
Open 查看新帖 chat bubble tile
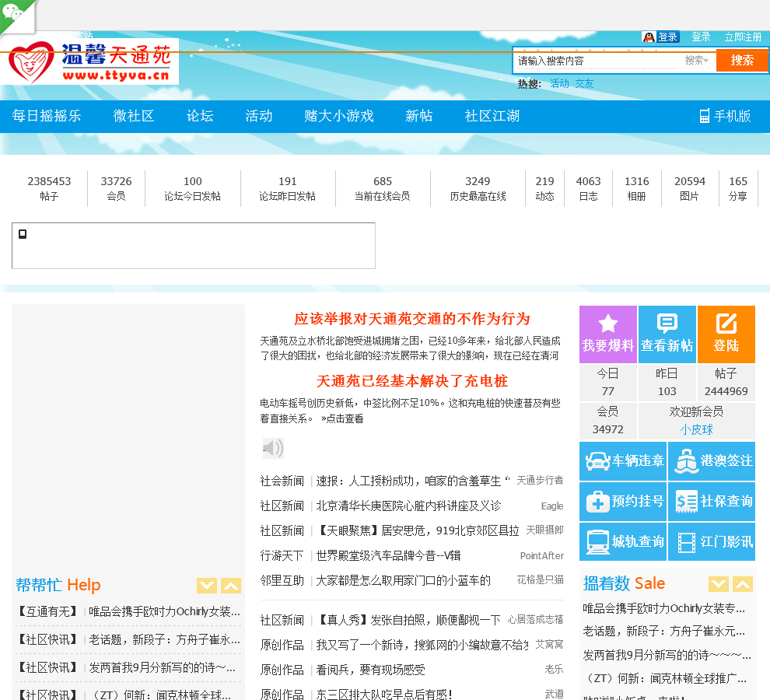[667, 334]
